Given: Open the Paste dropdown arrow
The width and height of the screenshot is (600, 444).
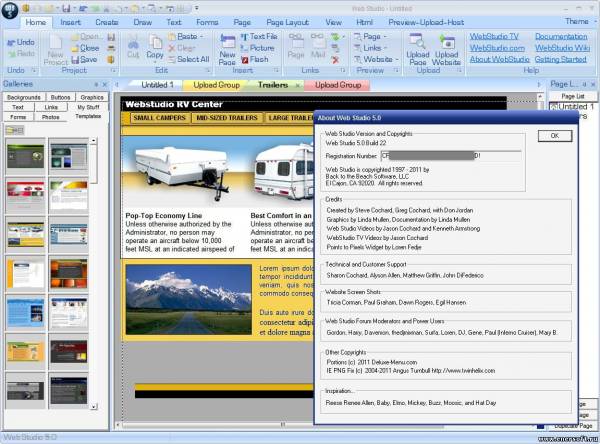Looking at the screenshot, I should tap(202, 37).
